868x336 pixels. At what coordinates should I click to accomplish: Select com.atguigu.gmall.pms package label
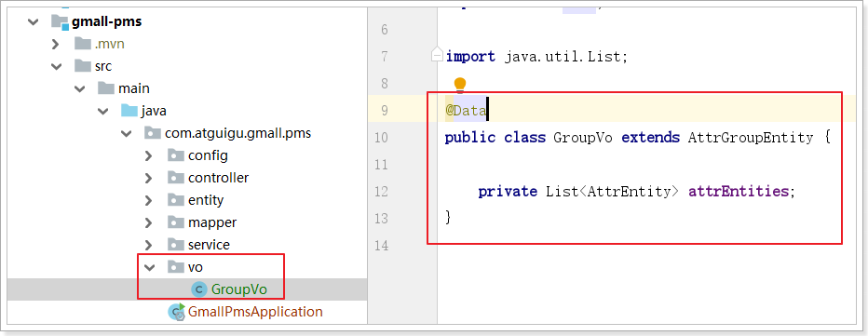tap(238, 133)
